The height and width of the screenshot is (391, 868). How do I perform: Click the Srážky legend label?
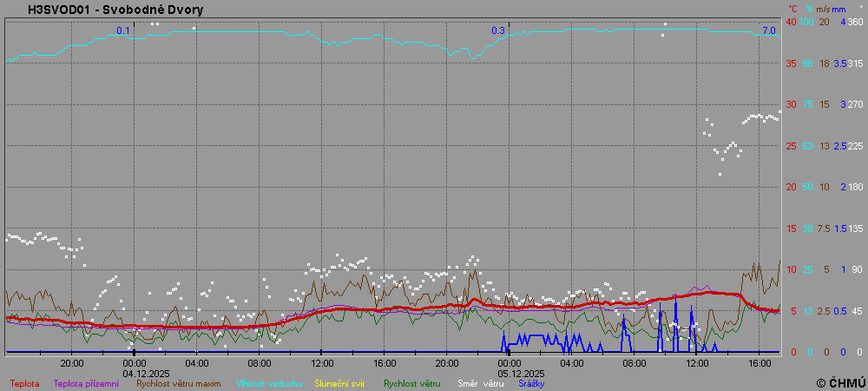tap(531, 382)
